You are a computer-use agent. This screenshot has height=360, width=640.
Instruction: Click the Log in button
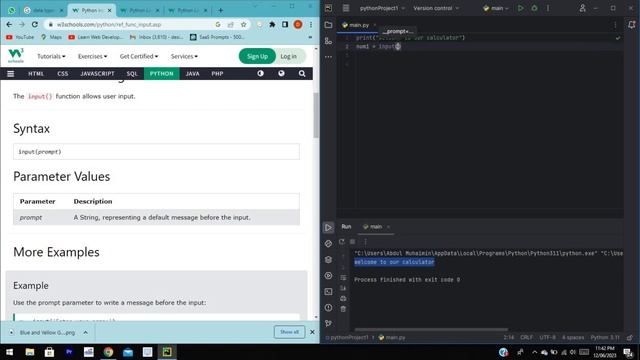(x=289, y=56)
